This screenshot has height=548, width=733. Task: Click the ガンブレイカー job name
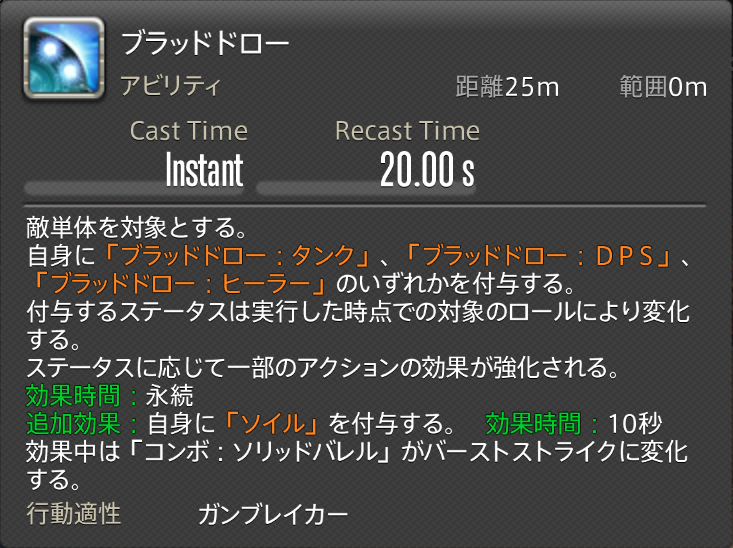[x=273, y=514]
